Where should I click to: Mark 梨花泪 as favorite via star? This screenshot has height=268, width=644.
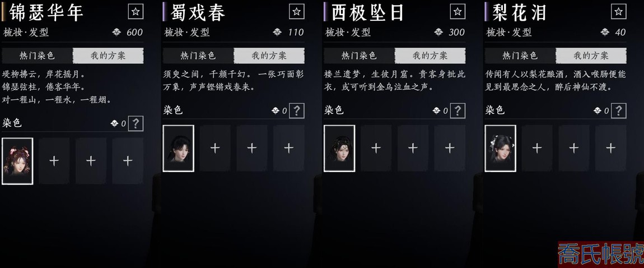coord(619,12)
